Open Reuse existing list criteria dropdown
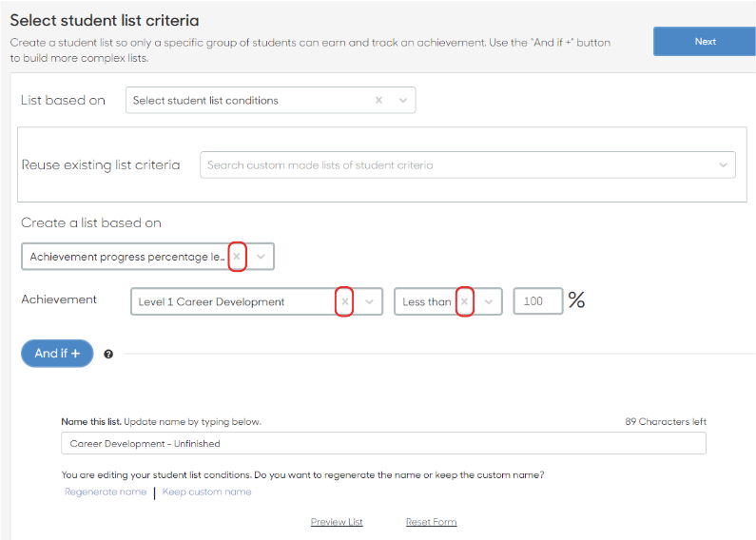 (723, 164)
